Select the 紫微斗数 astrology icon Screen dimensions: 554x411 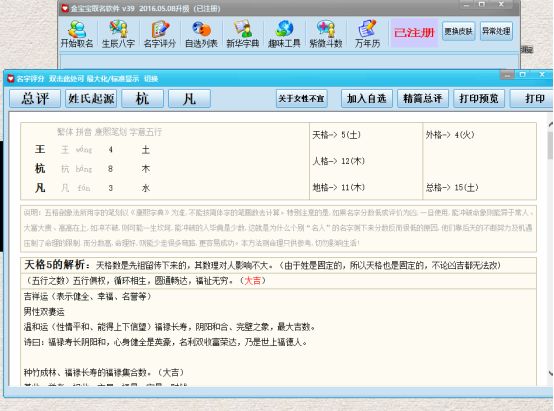326,34
